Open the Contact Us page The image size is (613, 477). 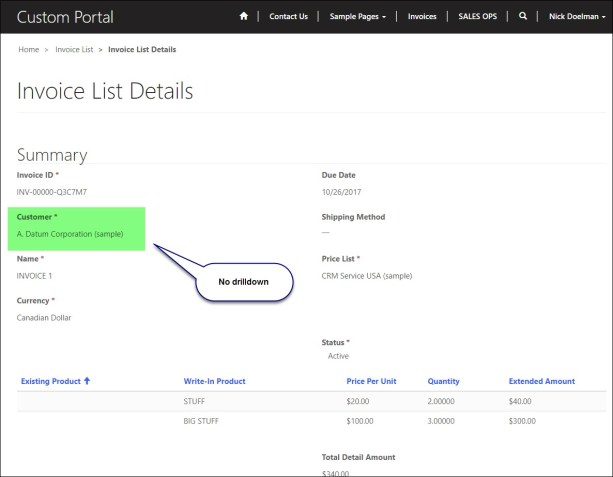288,17
